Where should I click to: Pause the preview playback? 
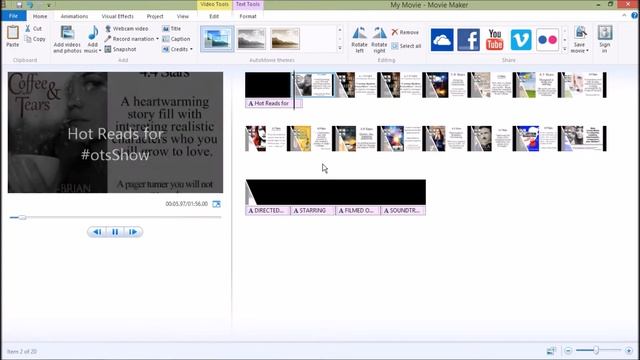pos(115,232)
